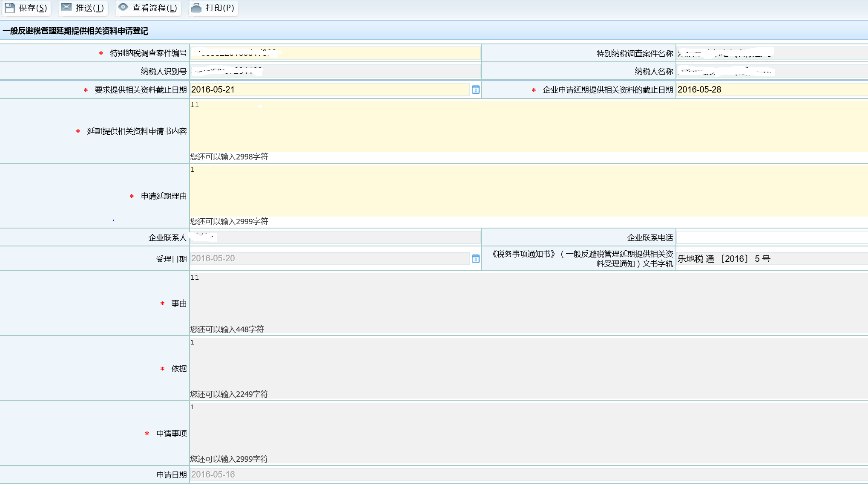Screen dimensions: 868x489
Task: Focus the 特别纳税调查案件编号 input field
Action: pos(335,53)
